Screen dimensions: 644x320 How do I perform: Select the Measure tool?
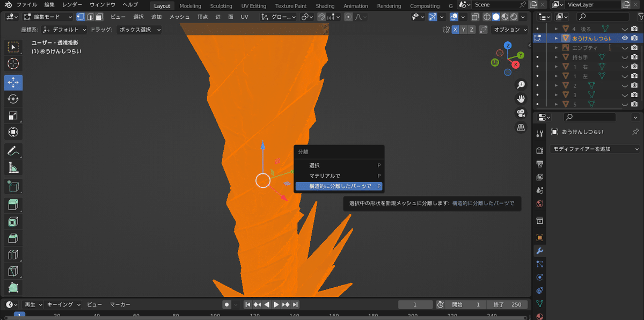(13, 168)
